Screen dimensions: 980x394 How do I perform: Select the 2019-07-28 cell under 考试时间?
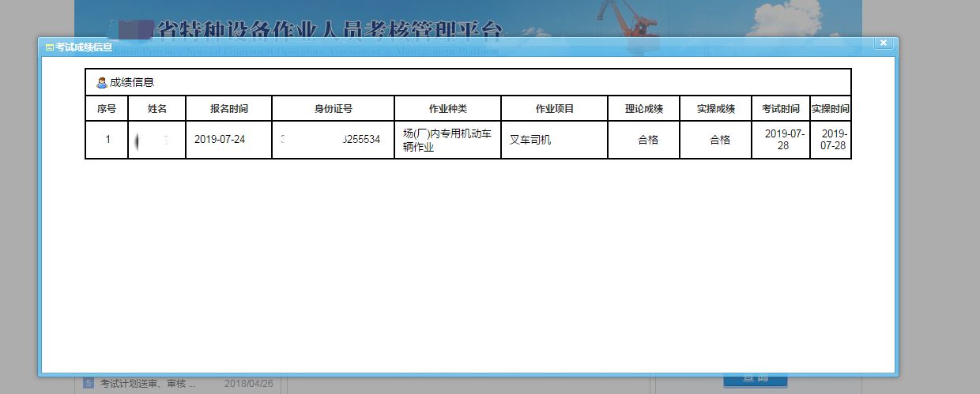(781, 140)
